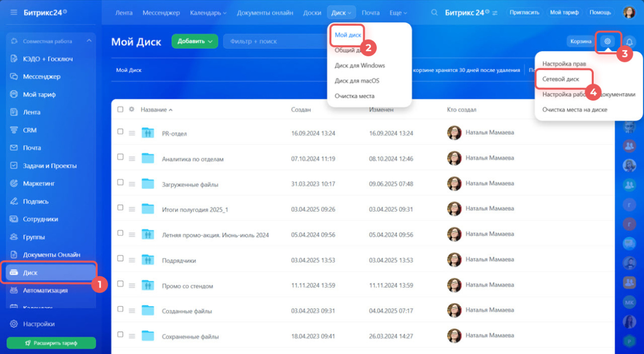Select Диск для Windows menu item
The width and height of the screenshot is (644, 354).
(360, 65)
